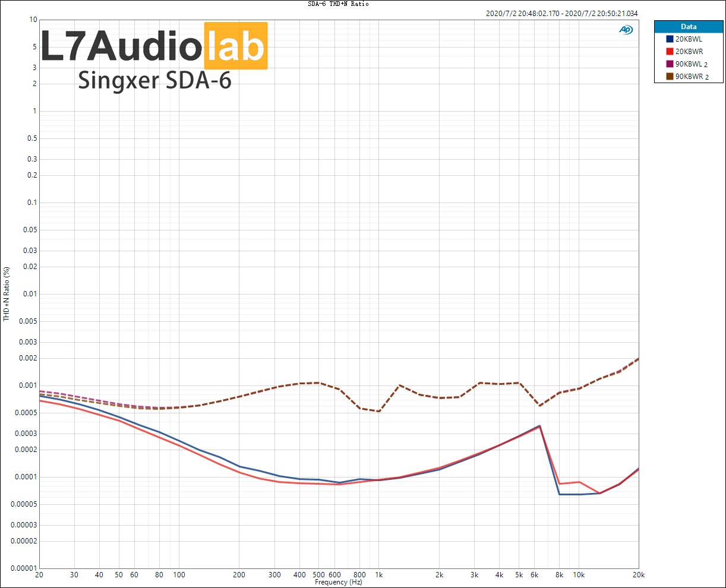Click the orange "lab" logo box
Screen dimensions: 726x588
pos(236,46)
